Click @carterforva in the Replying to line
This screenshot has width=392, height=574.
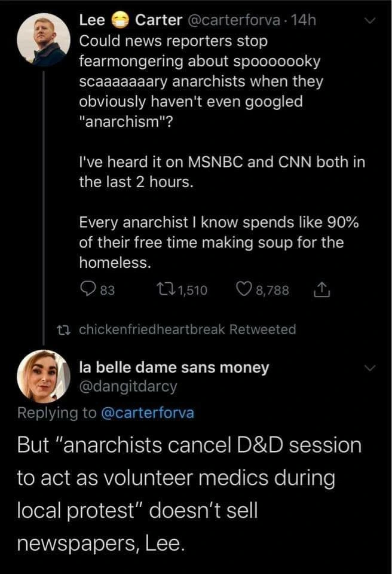pyautogui.click(x=145, y=413)
